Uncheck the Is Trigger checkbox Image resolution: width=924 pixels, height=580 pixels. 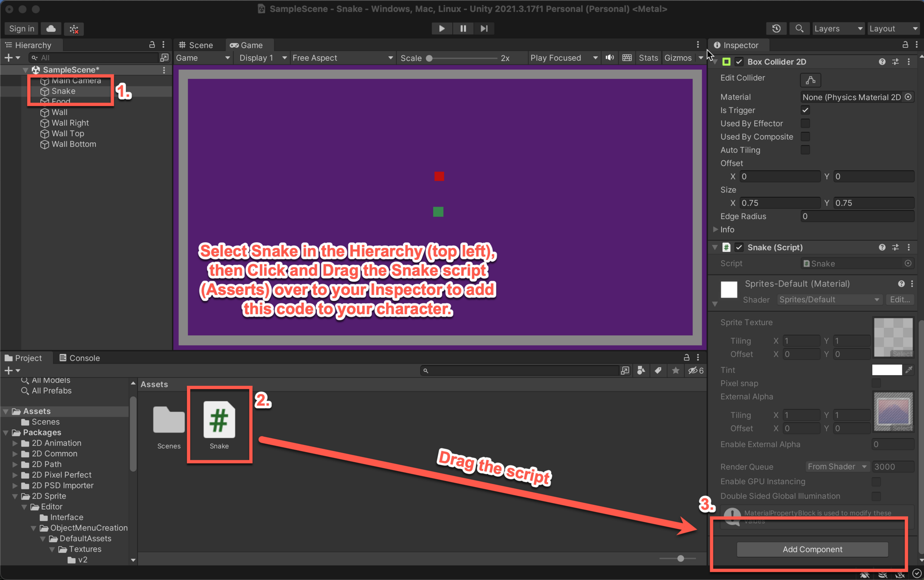coord(805,110)
